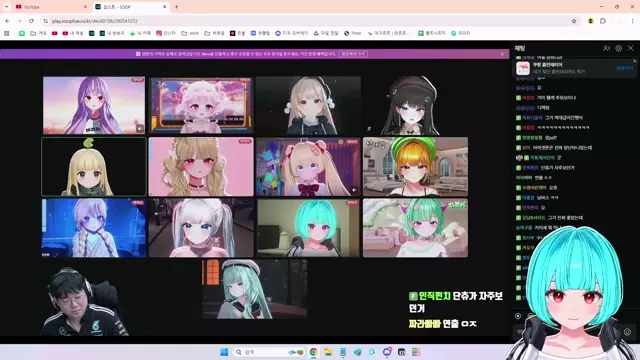640x360 pixels.
Task: Dismiss the purple notice banner
Action: click(x=502, y=54)
